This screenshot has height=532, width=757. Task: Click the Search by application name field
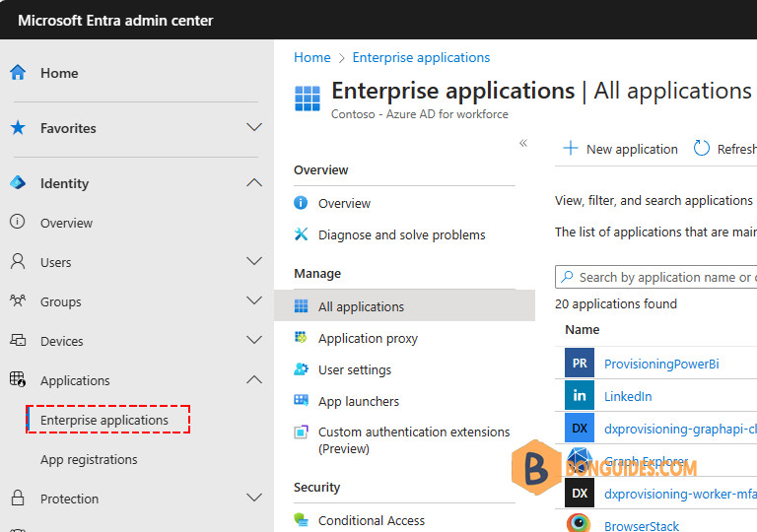(x=656, y=277)
